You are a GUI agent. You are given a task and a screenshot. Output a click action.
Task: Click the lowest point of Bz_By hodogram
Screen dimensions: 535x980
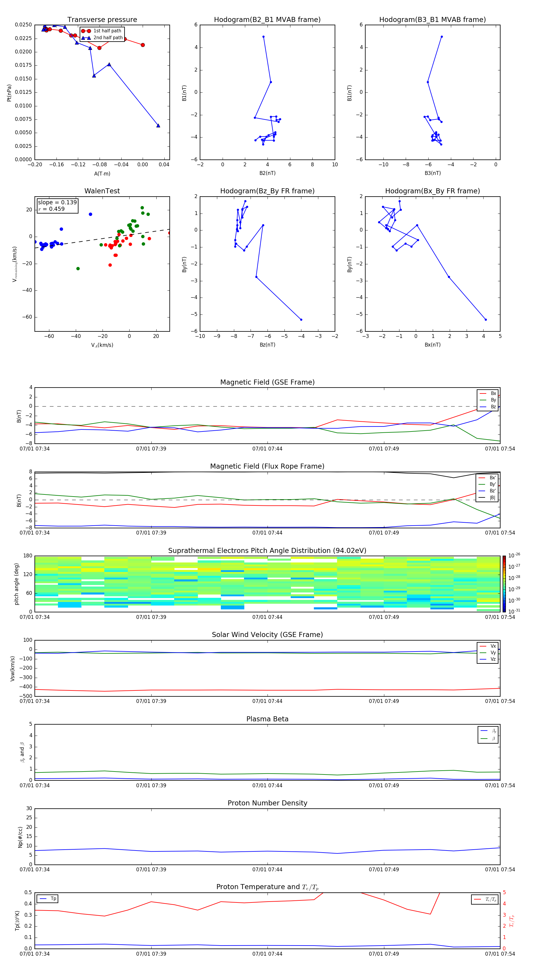click(x=301, y=320)
